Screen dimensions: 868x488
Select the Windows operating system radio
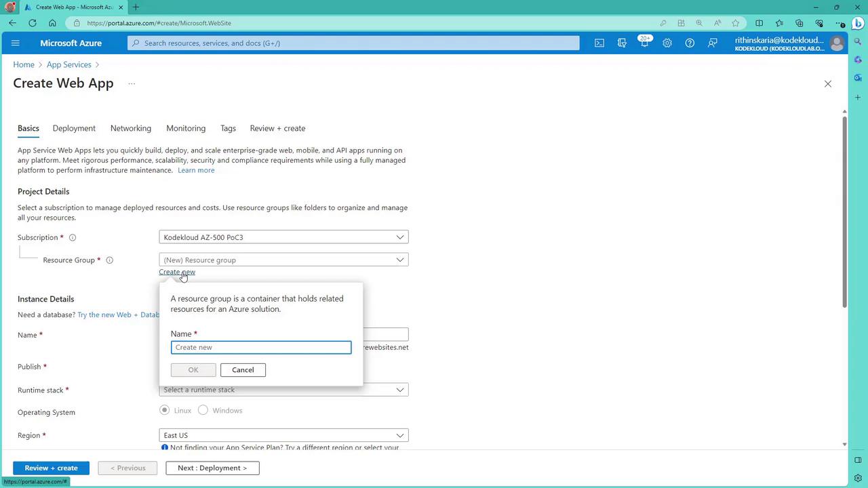[x=203, y=410]
